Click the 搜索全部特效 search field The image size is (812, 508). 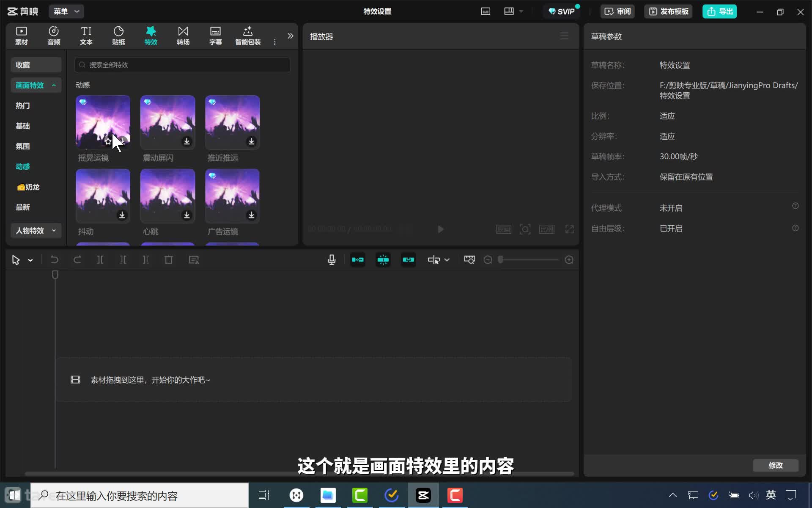[x=182, y=65]
